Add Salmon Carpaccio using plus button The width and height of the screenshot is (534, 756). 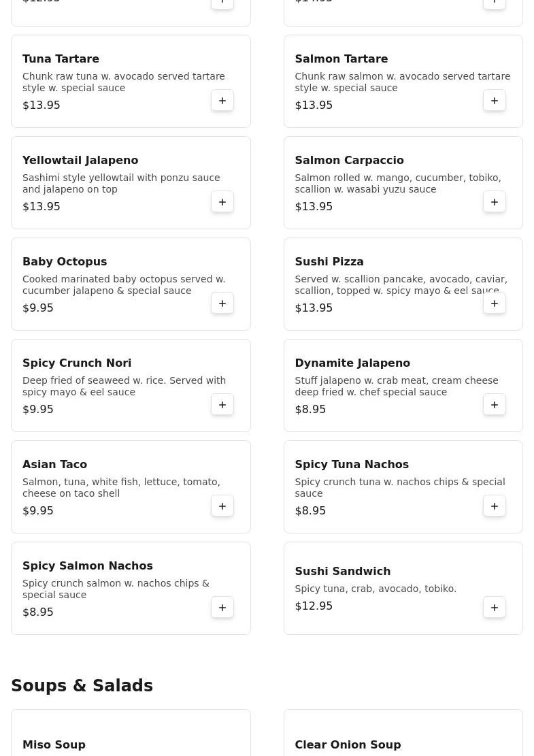(x=495, y=202)
